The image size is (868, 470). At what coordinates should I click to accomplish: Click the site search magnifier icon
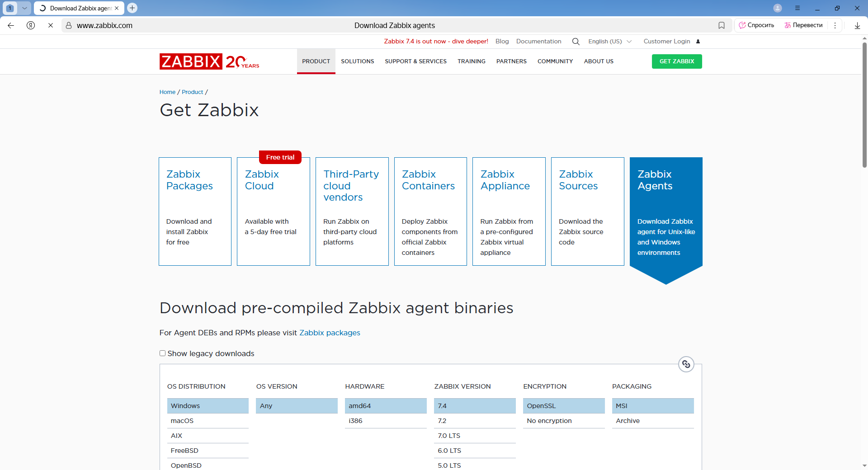coord(576,41)
